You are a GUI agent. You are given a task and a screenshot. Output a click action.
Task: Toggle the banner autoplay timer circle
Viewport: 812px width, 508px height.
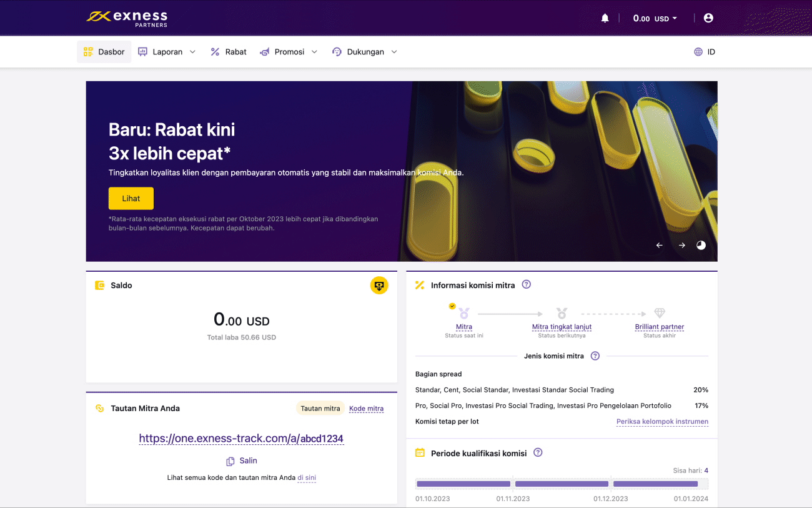tap(701, 246)
